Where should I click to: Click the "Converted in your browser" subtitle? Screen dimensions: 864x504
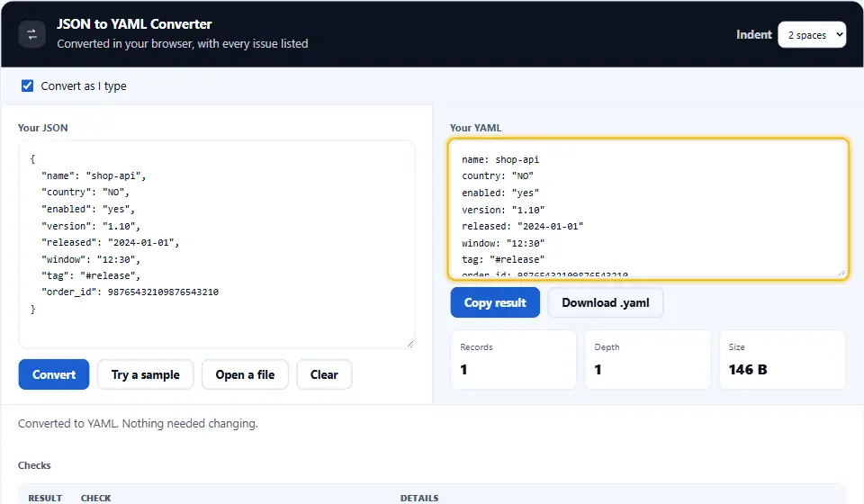(183, 43)
